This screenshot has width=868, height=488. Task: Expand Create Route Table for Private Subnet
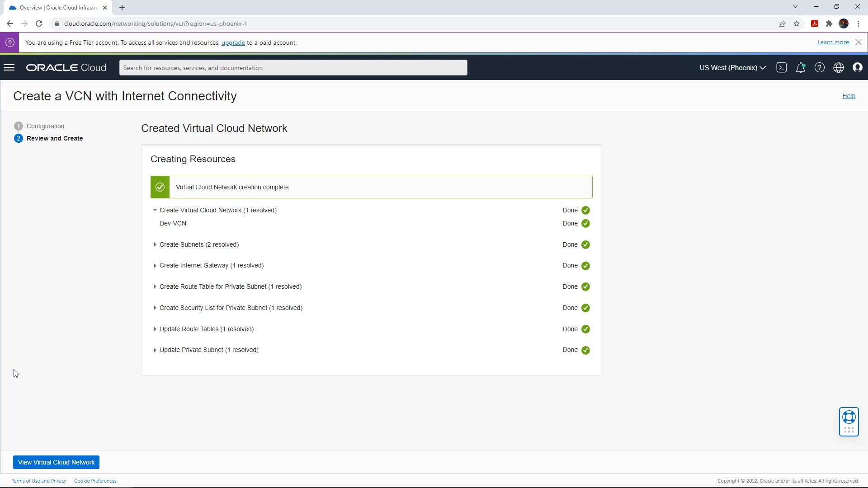[x=155, y=286]
